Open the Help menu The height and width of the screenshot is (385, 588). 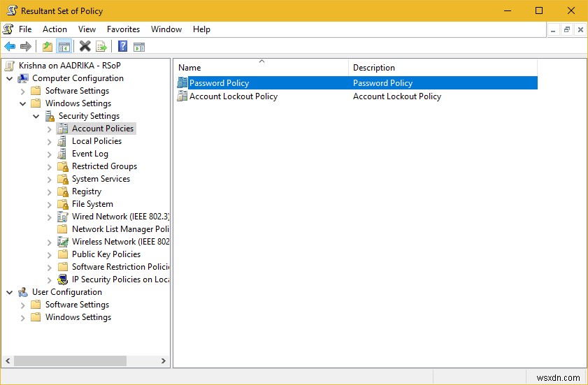tap(202, 29)
